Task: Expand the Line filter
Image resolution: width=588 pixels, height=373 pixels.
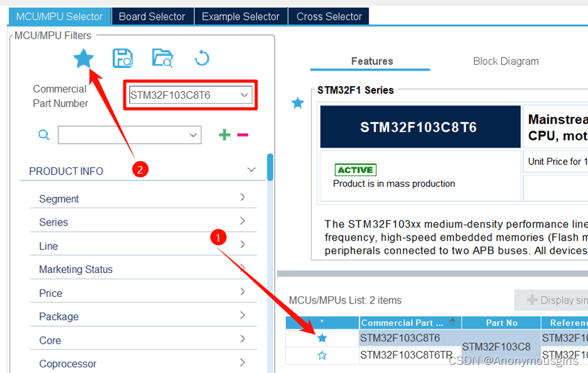Action: 243,244
